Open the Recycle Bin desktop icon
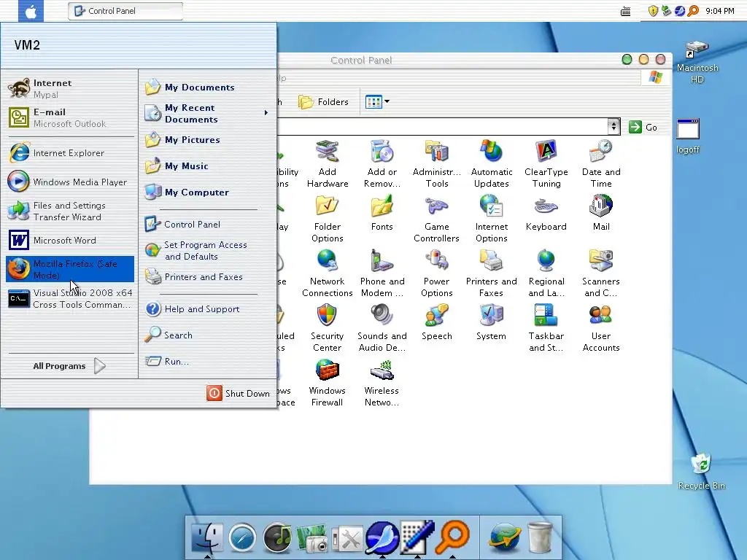Image resolution: width=747 pixels, height=560 pixels. click(x=701, y=472)
